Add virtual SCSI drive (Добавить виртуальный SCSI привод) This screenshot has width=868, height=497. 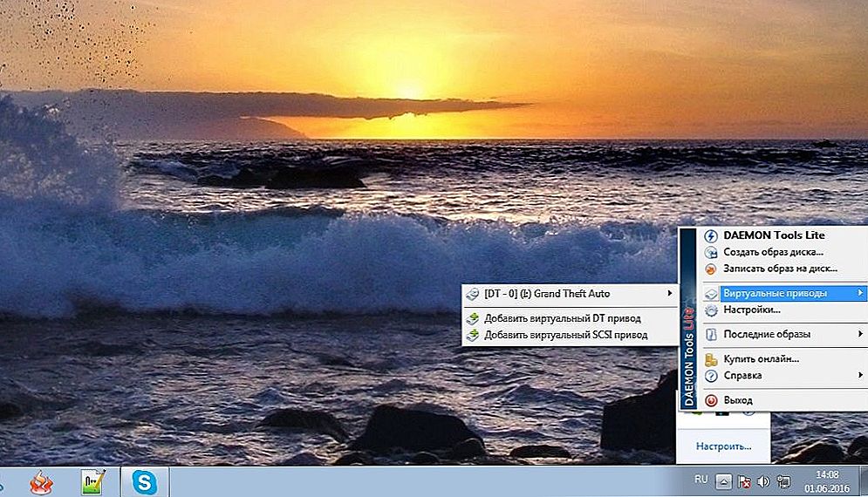[x=570, y=335]
